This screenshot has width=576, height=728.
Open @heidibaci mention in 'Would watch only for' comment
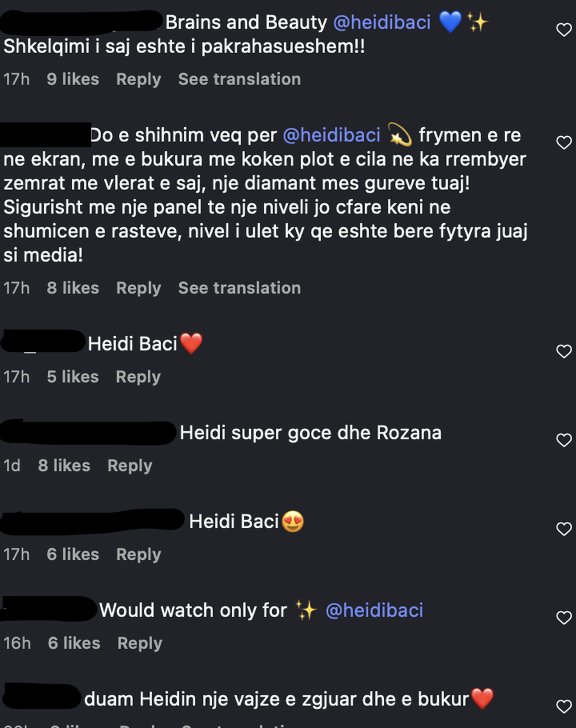click(374, 610)
